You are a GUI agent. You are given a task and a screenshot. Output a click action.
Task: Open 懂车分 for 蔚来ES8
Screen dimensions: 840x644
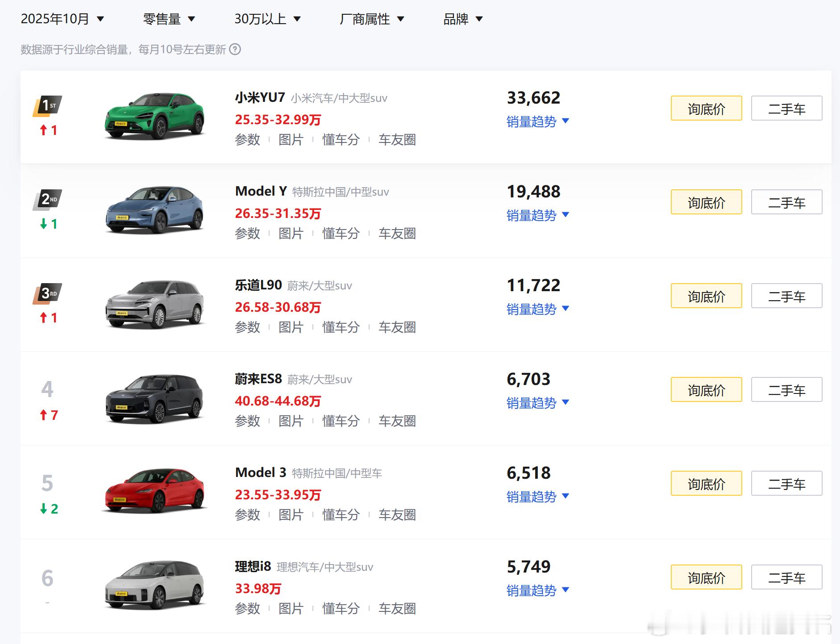click(x=341, y=421)
